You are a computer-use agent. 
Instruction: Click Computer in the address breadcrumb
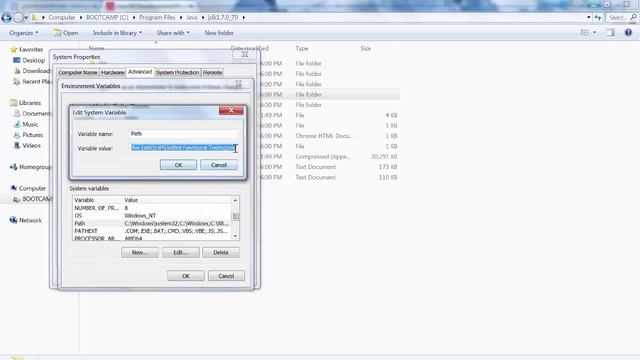(x=62, y=18)
